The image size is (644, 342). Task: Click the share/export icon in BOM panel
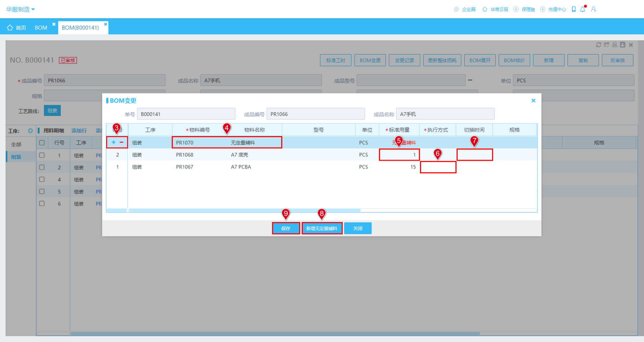click(x=607, y=45)
